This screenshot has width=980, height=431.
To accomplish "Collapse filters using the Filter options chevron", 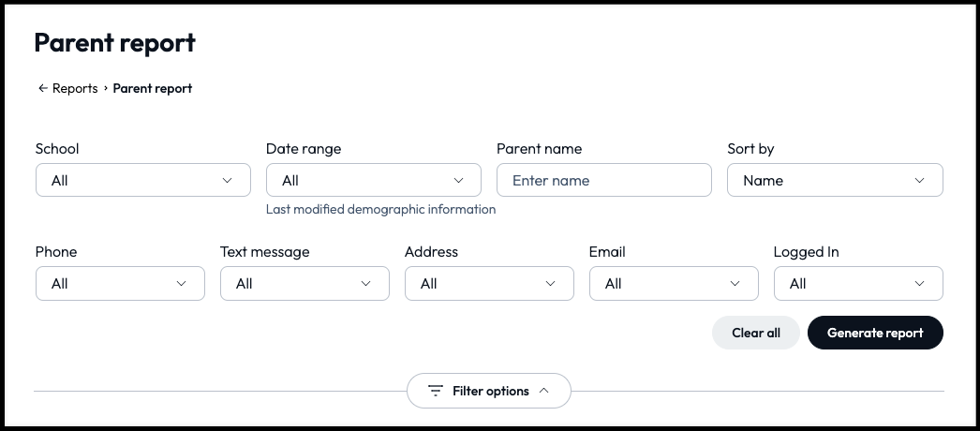I will (543, 391).
